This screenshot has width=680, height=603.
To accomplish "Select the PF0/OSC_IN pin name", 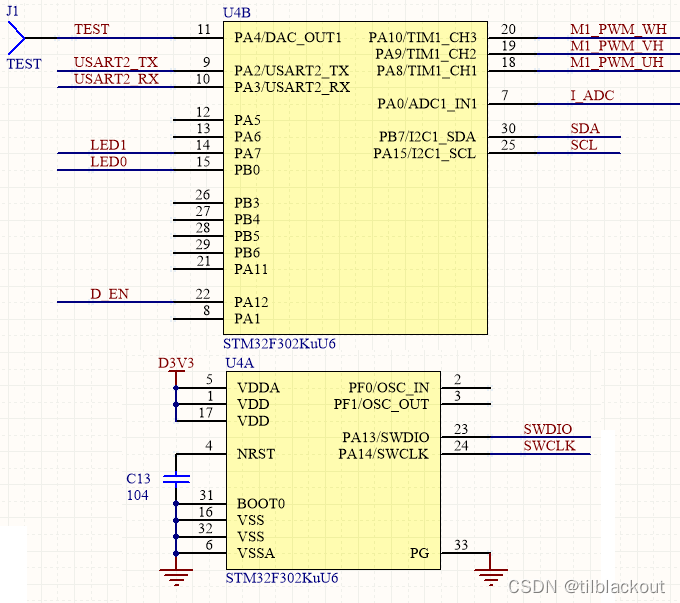I will point(389,388).
